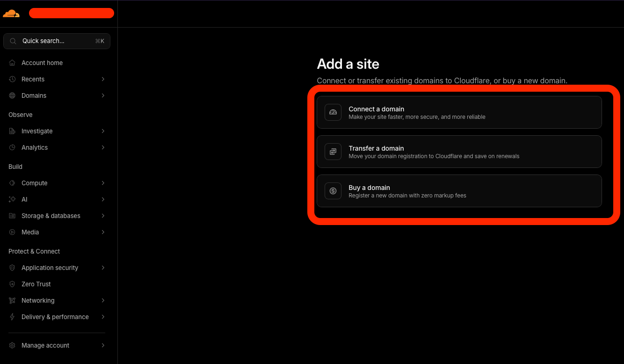Expand the Storage & databases chevron
The image size is (624, 364).
(103, 216)
